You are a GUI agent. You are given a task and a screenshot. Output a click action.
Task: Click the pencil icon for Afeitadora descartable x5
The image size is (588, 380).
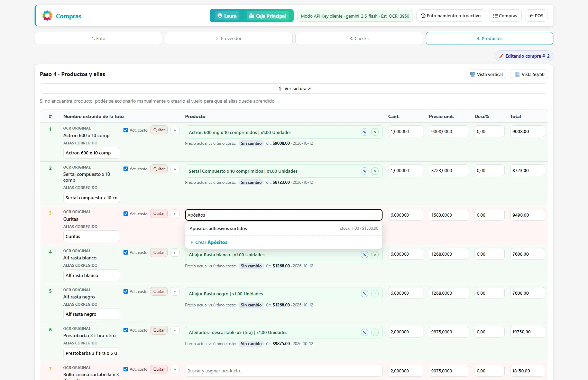[364, 332]
